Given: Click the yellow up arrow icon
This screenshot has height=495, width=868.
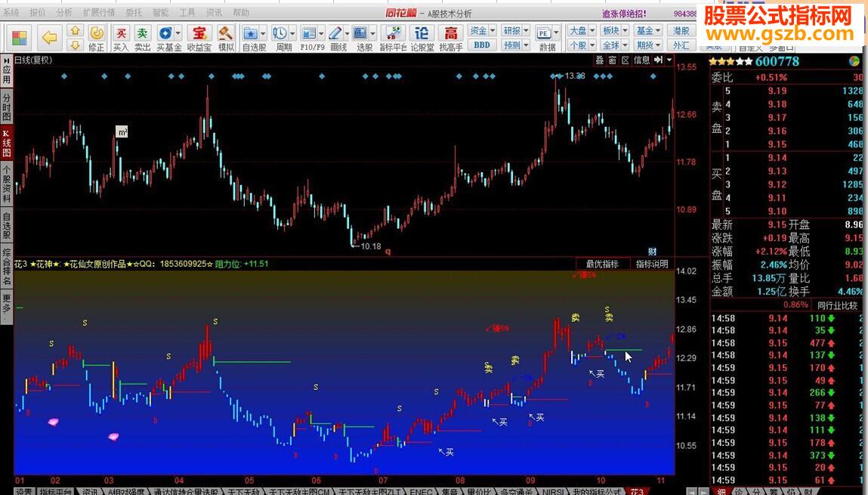Looking at the screenshot, I should tap(76, 30).
